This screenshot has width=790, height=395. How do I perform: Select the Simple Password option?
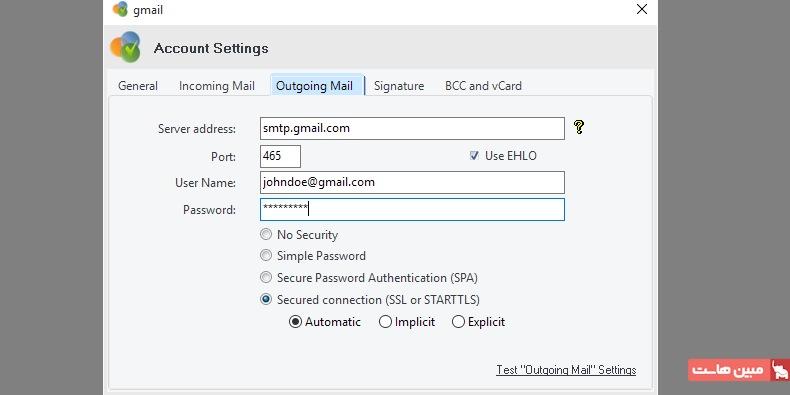266,255
